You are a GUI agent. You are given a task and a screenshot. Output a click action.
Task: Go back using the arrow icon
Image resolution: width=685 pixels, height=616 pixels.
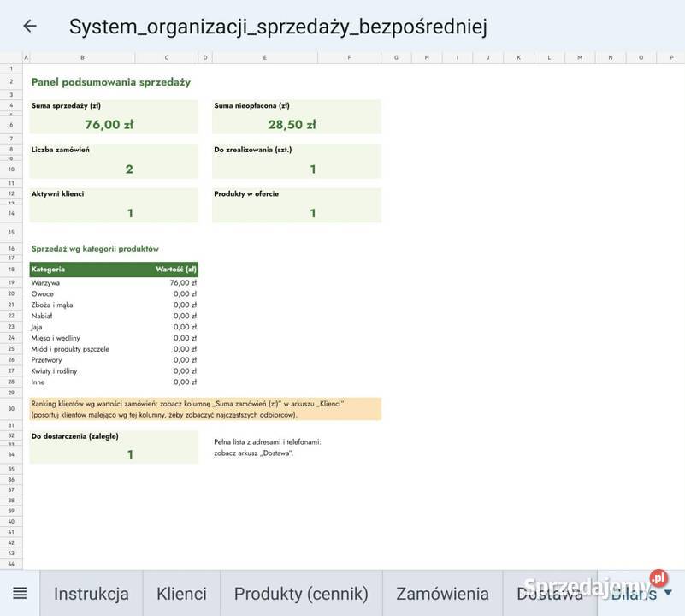point(30,26)
